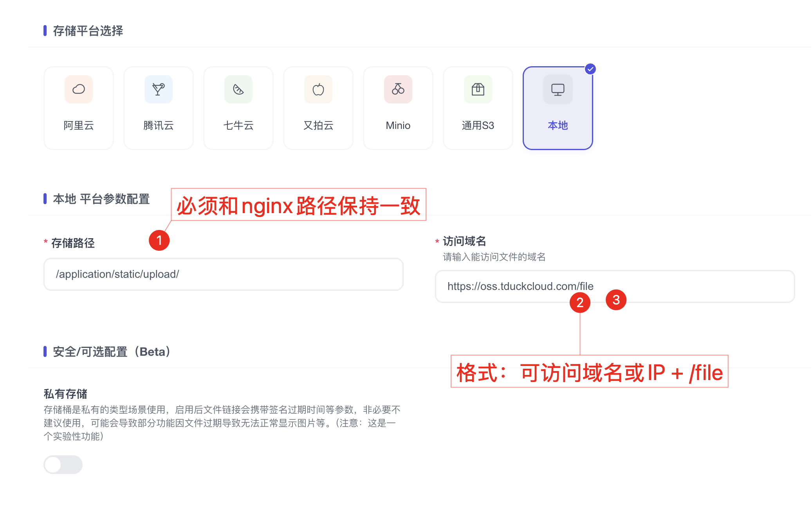Choose the Minio platform label
812x507 pixels.
pyautogui.click(x=398, y=125)
